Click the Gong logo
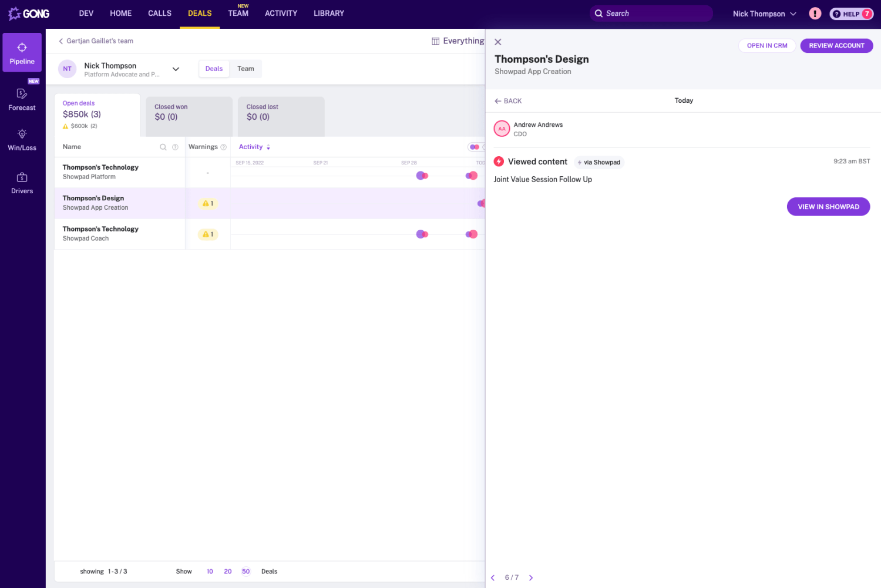This screenshot has width=881, height=588. [x=29, y=14]
